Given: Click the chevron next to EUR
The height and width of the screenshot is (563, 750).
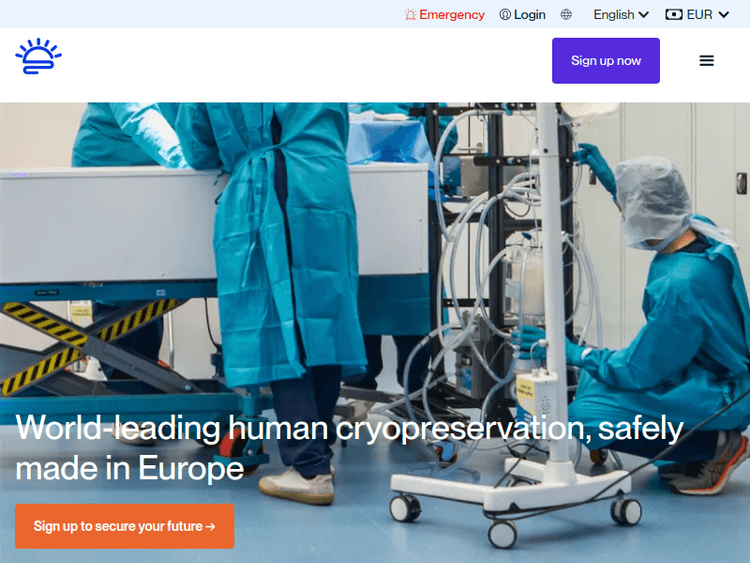Looking at the screenshot, I should click(724, 15).
